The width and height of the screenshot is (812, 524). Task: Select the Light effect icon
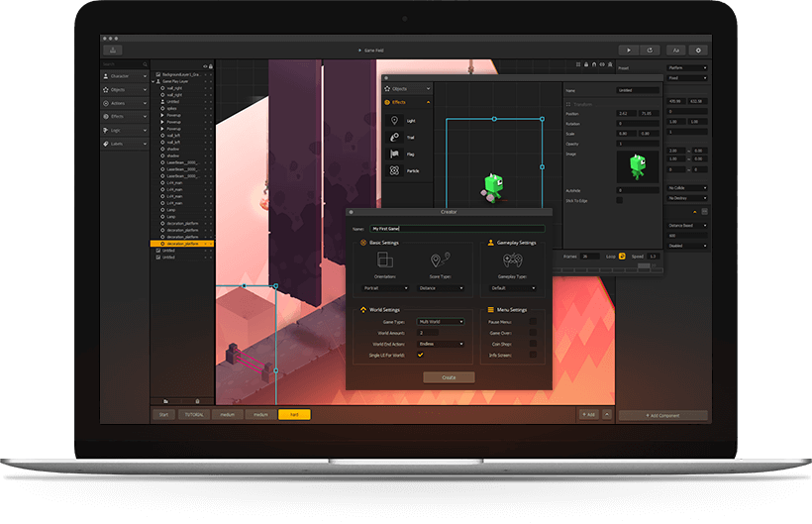[394, 120]
